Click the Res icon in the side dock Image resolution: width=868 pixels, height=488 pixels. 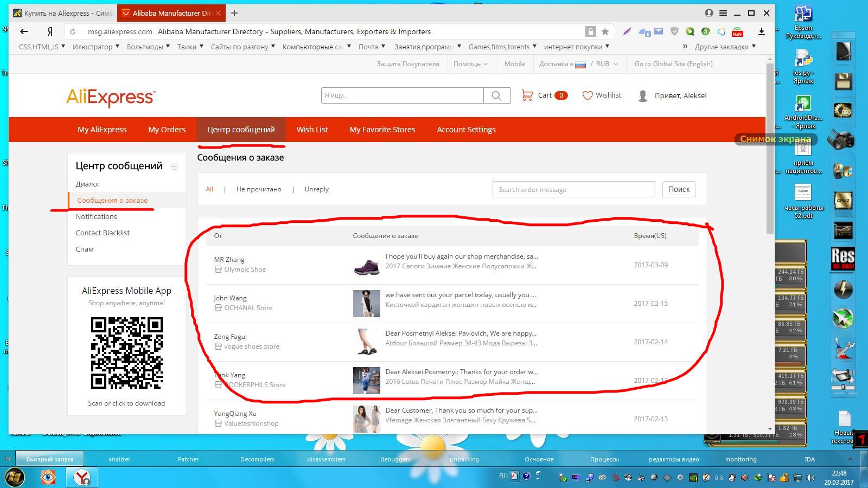pos(843,259)
